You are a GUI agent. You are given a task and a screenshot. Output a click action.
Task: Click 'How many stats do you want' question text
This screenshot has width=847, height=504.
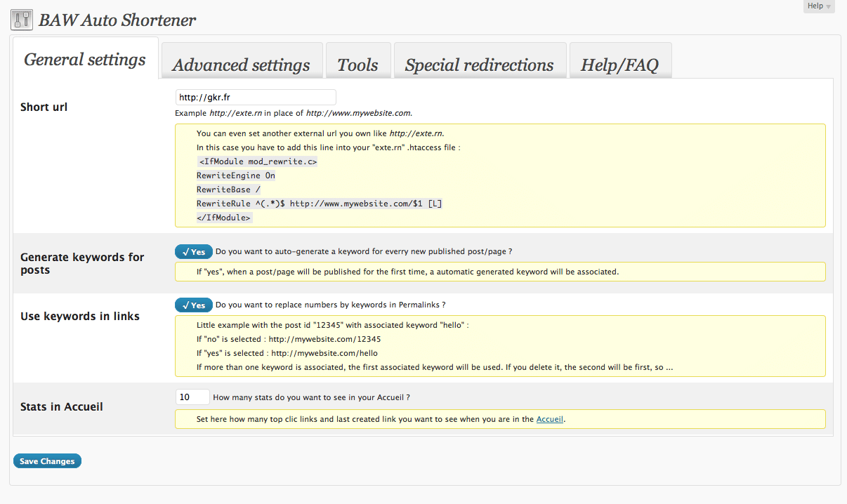(311, 397)
